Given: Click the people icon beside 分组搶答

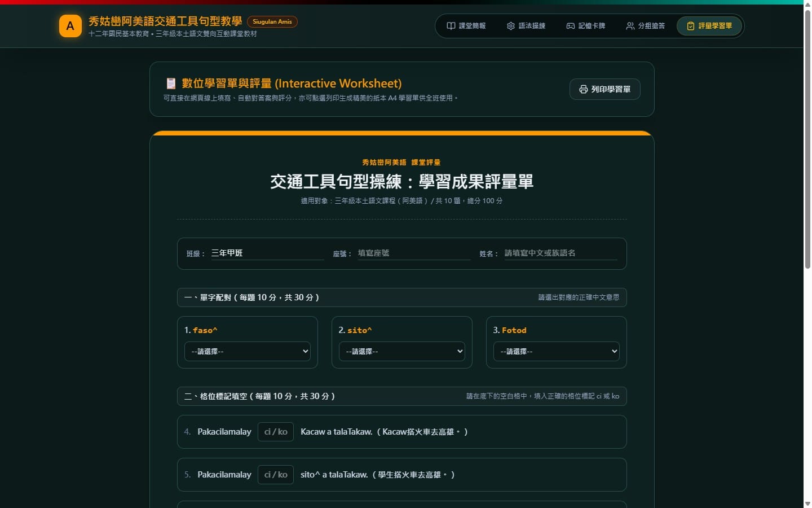Looking at the screenshot, I should click(630, 26).
